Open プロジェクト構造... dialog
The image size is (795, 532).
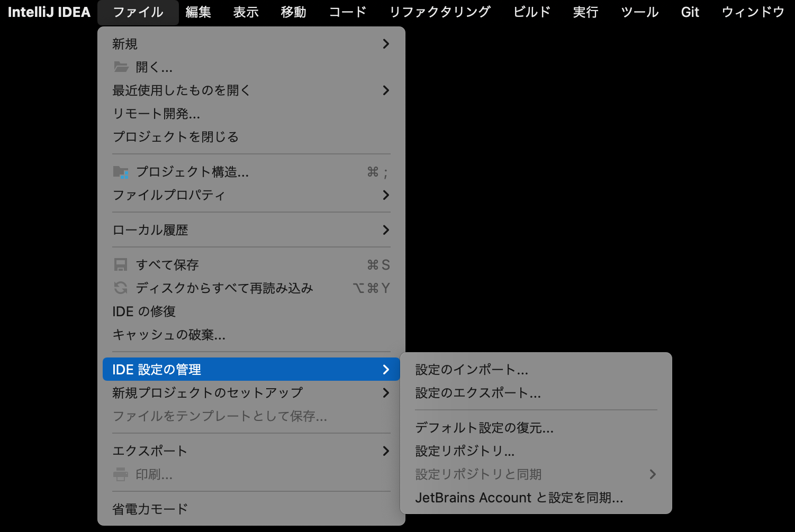(251, 172)
